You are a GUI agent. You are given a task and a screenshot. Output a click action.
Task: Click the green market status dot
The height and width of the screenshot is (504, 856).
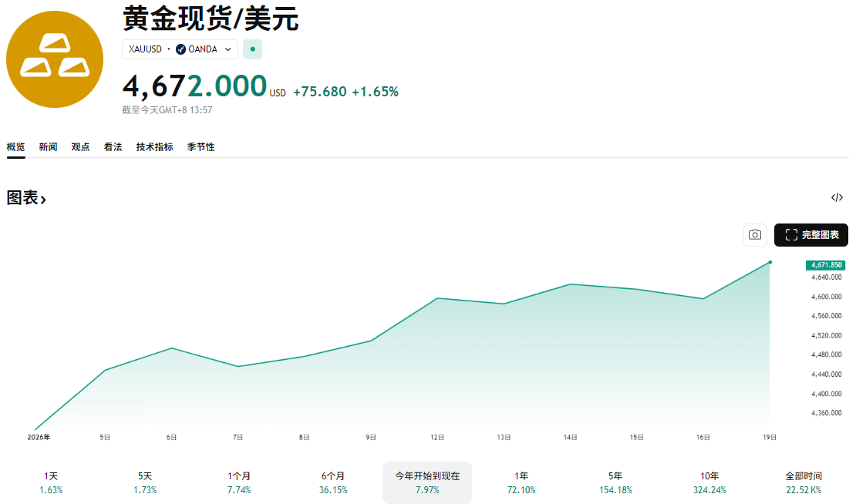tap(252, 49)
